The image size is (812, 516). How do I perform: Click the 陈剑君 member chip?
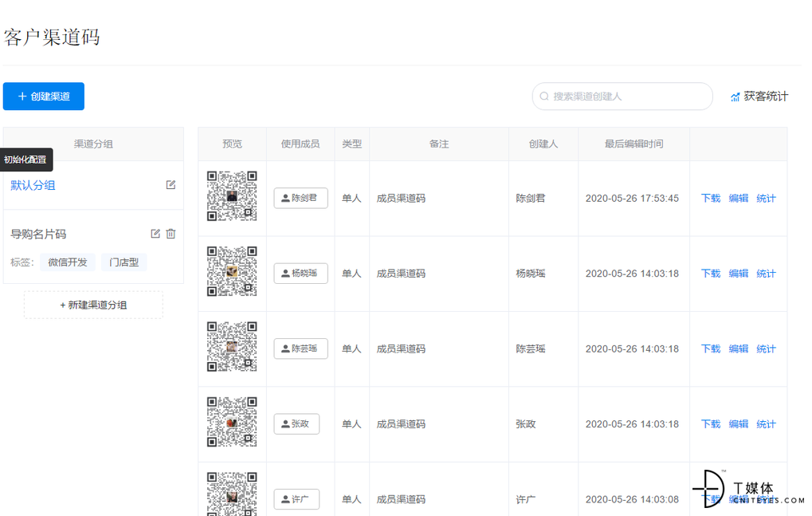[301, 198]
